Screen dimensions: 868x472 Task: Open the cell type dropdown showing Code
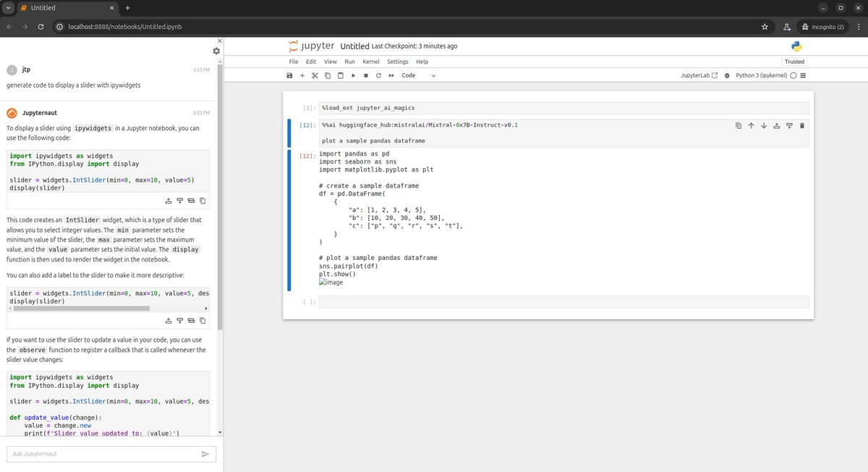(419, 75)
